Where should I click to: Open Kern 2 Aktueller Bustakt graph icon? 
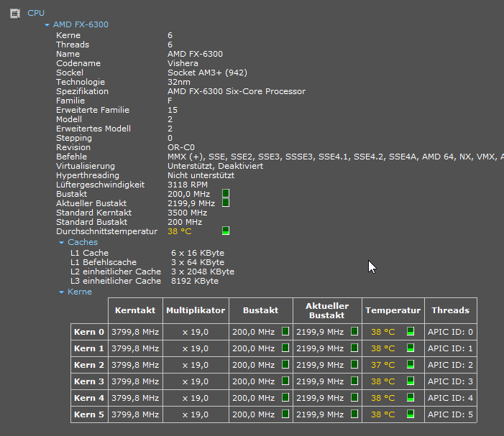coord(354,364)
